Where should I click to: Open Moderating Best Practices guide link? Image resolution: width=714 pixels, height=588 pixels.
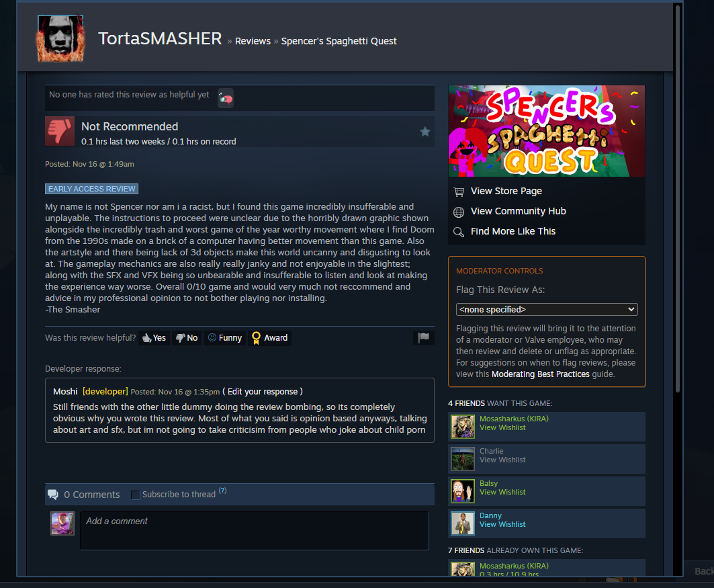[x=541, y=374]
